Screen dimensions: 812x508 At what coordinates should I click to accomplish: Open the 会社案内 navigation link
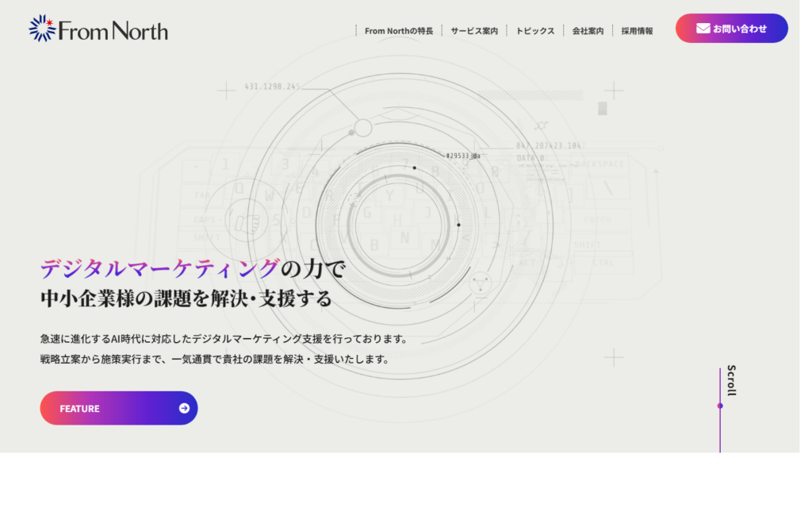tap(588, 31)
